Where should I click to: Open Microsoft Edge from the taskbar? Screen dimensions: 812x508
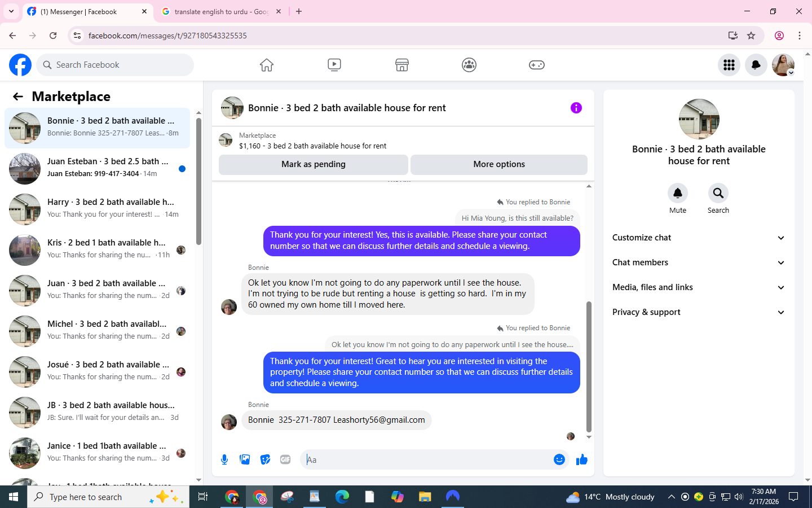pyautogui.click(x=342, y=497)
